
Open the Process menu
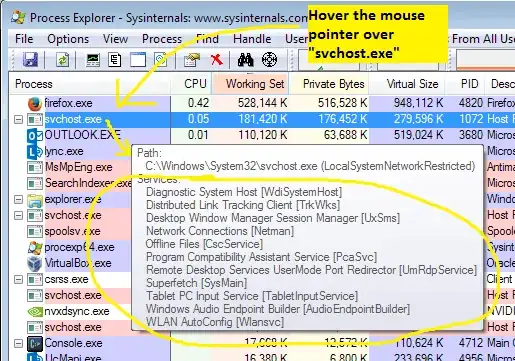pyautogui.click(x=162, y=39)
